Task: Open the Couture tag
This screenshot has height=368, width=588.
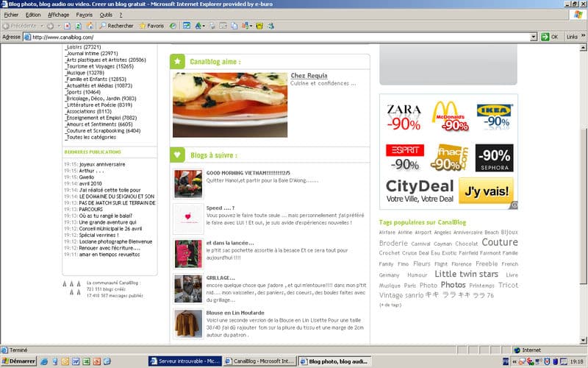Action: (x=500, y=242)
